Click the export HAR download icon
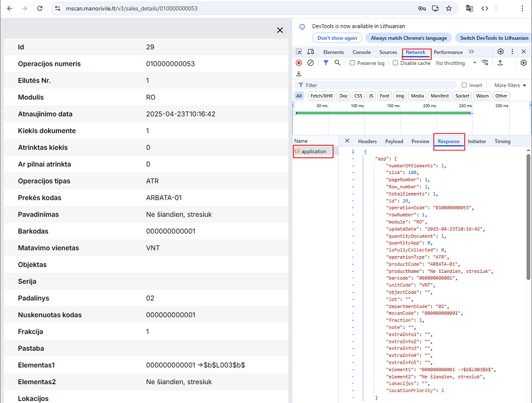The width and height of the screenshot is (532, 403). click(x=299, y=74)
